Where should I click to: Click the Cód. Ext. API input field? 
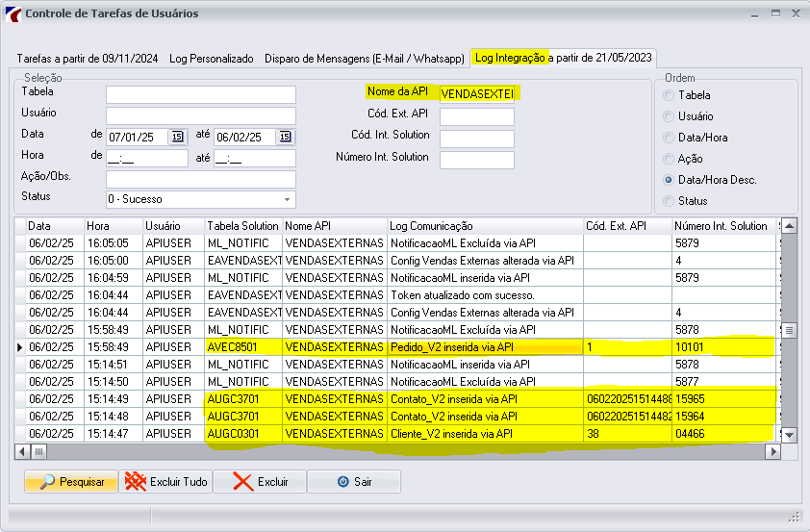point(477,116)
